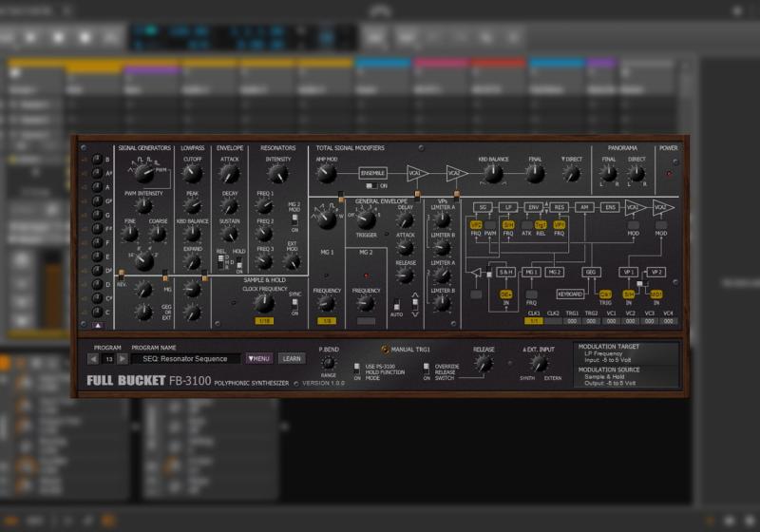Toggle the Ensemble ON switch
Screen dimensions: 760x532
point(371,186)
